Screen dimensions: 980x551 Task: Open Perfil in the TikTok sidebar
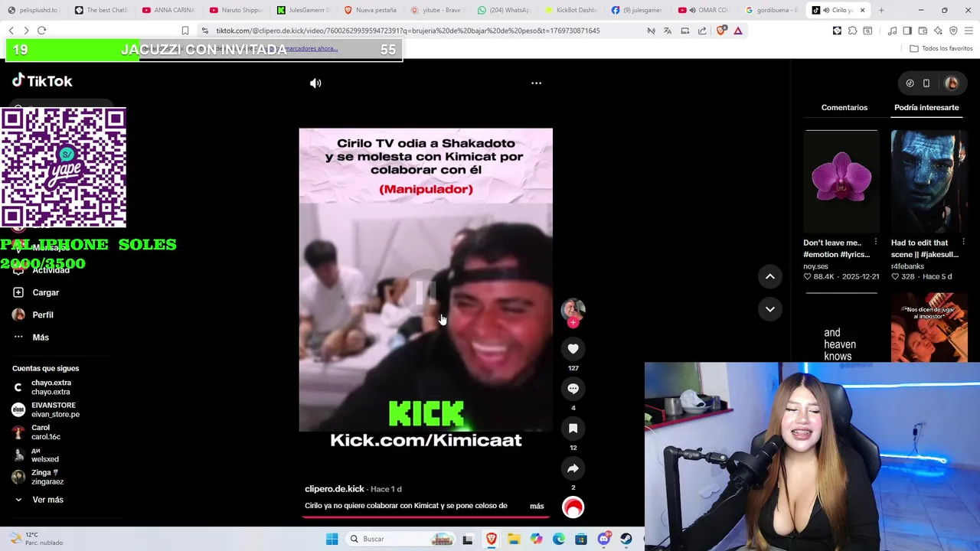33,315
